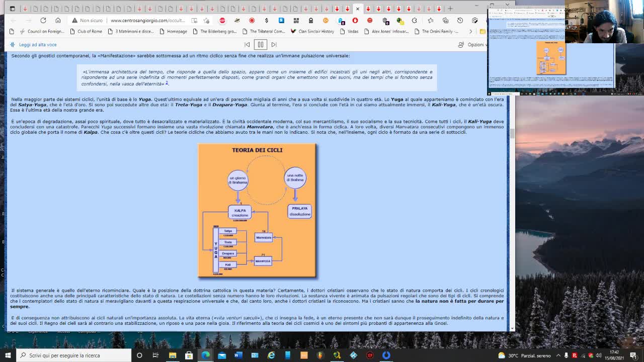Open immersive reader from address bar
Screen dimensions: 644x362
(x=194, y=21)
